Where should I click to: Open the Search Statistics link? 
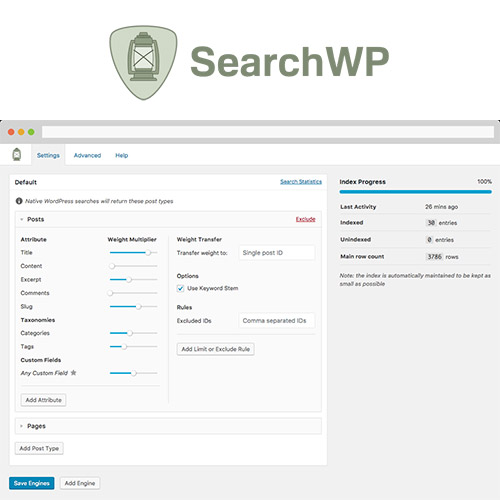301,182
